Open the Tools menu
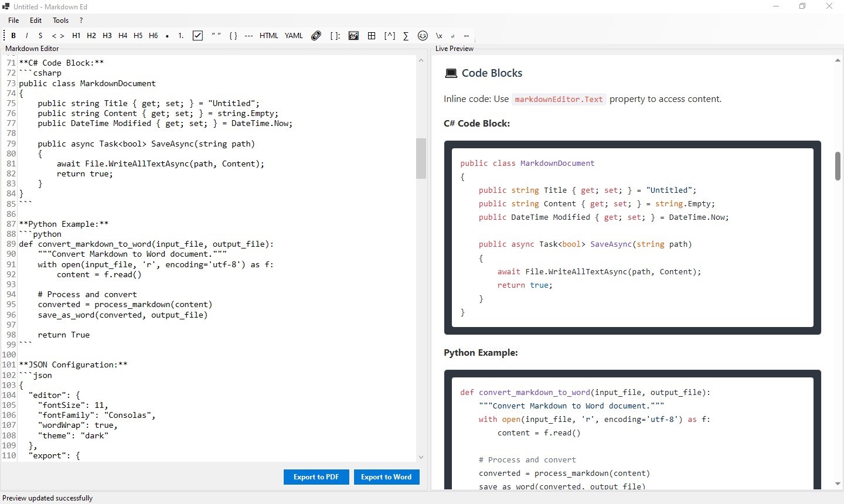Screen dimensions: 844x504 point(61,20)
